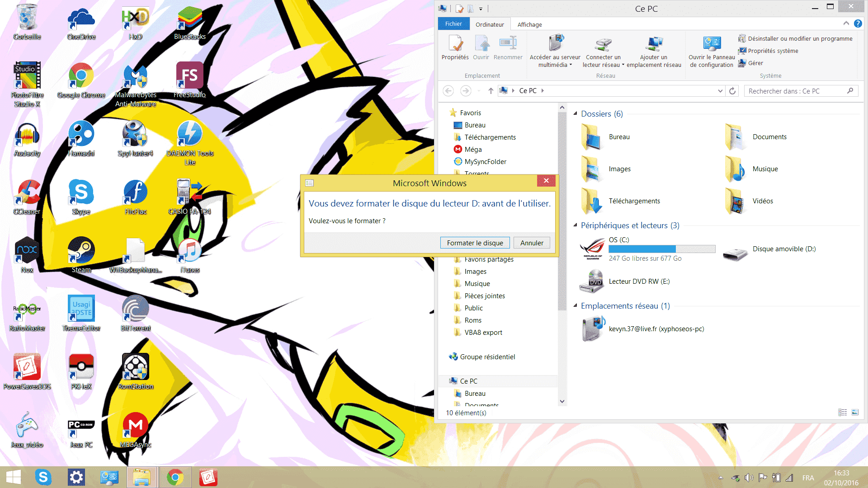Switch to details view layout
868x488 pixels.
pos(843,412)
